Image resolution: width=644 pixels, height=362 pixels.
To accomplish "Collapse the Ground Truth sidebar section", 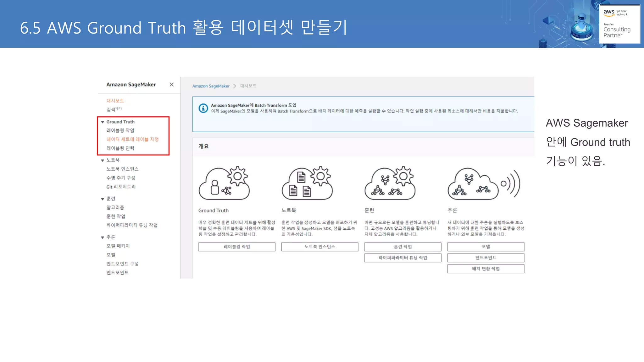I will (x=103, y=122).
